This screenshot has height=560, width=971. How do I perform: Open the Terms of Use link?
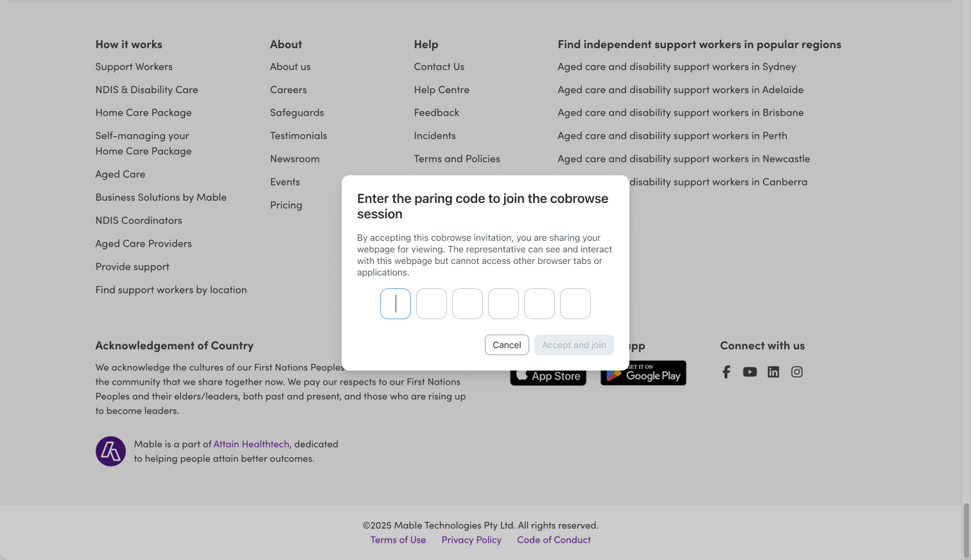click(x=398, y=540)
